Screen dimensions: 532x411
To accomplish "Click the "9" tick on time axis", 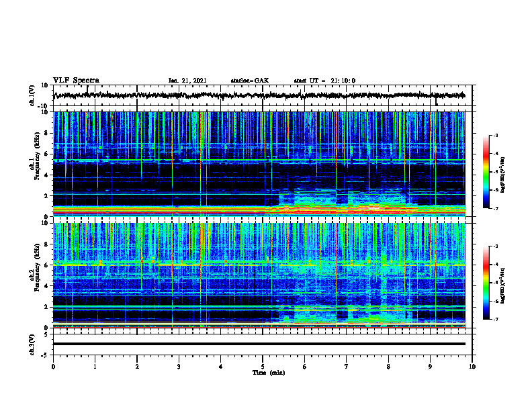I will point(430,367).
